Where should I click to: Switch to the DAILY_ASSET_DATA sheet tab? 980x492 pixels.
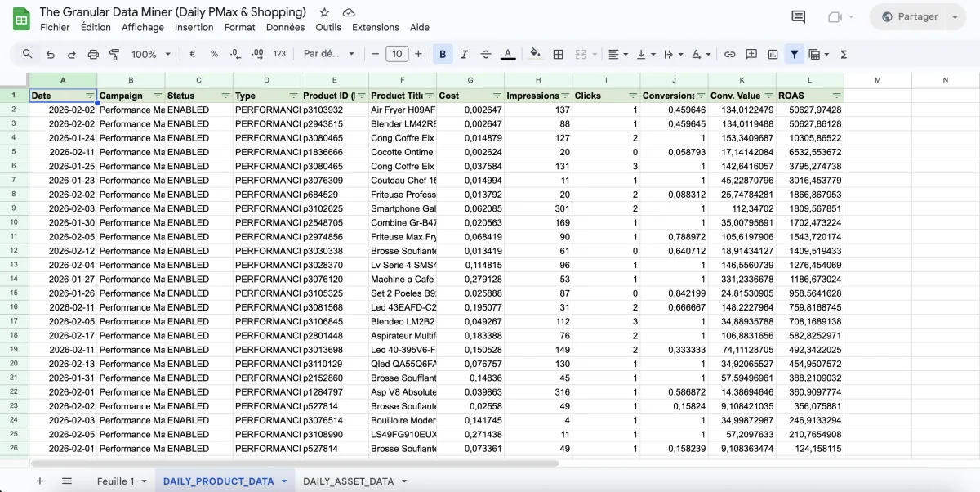coord(349,481)
